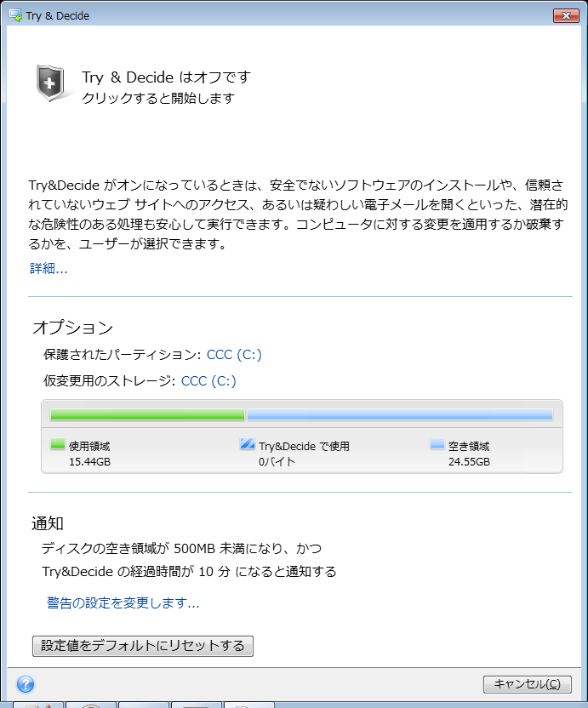588x708 pixels.
Task: Change 保護されたパーティション CCC (C:) selection
Action: [x=234, y=355]
